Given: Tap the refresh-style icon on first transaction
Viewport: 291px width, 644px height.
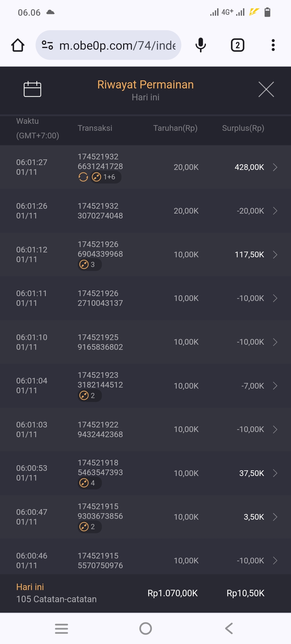Looking at the screenshot, I should point(83,177).
